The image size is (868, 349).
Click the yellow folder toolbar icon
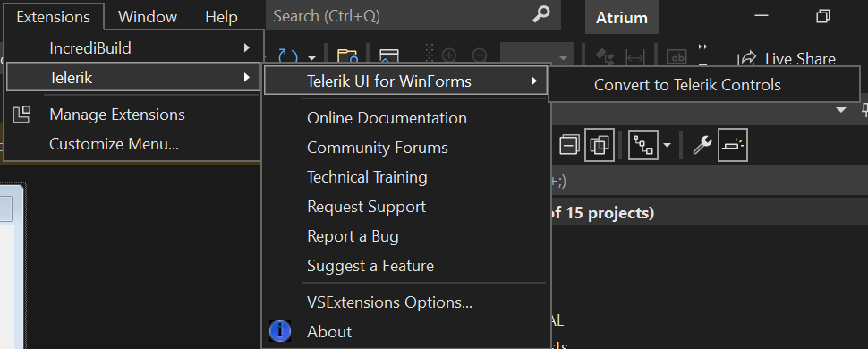347,56
